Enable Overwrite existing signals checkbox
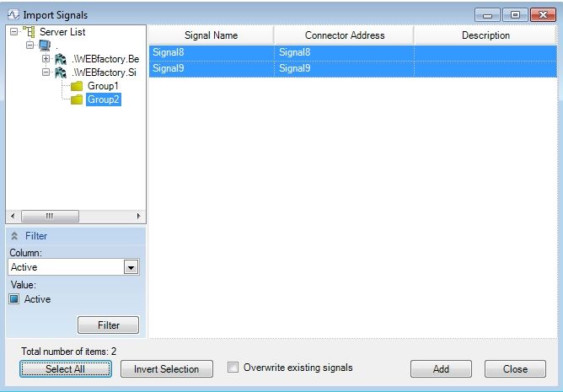Image resolution: width=563 pixels, height=392 pixels. tap(233, 368)
